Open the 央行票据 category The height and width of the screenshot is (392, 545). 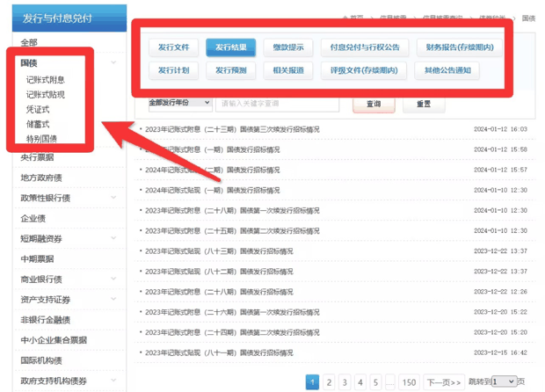tap(37, 157)
